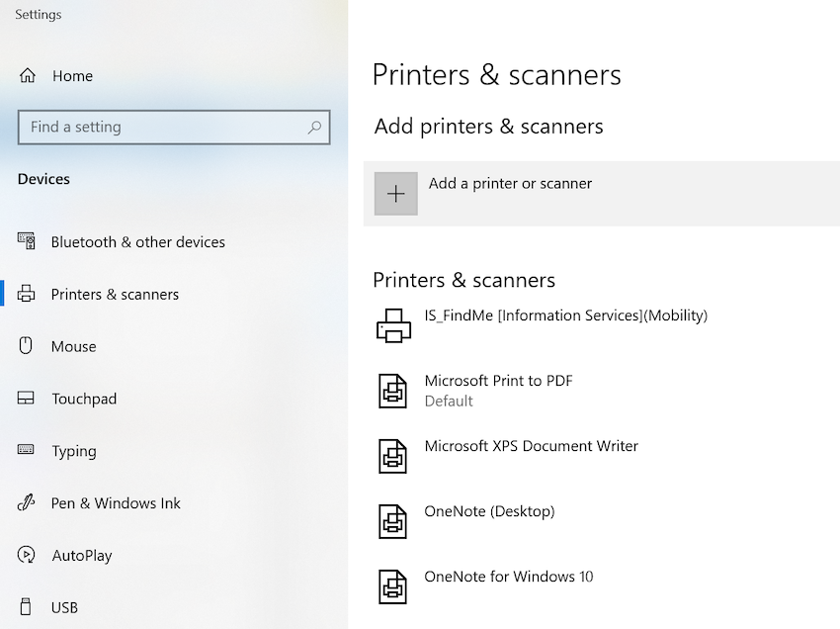This screenshot has height=629, width=840.
Task: Open the Typing settings page
Action: (x=74, y=452)
